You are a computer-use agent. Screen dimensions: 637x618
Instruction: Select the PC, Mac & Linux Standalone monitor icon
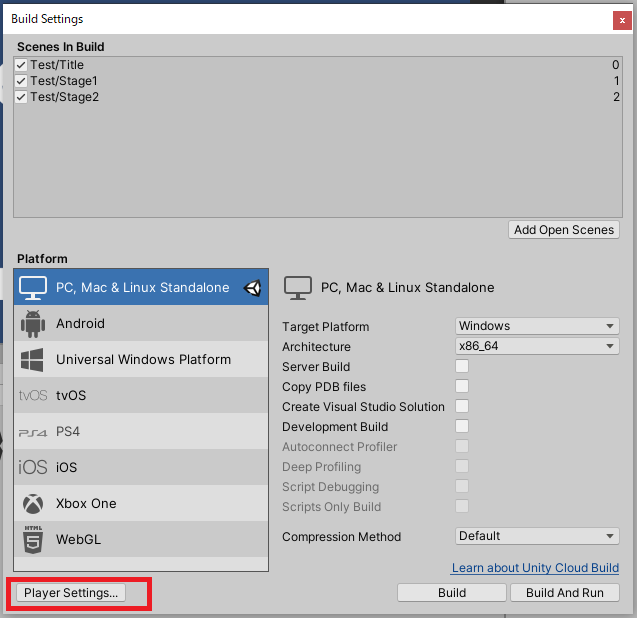(x=33, y=288)
